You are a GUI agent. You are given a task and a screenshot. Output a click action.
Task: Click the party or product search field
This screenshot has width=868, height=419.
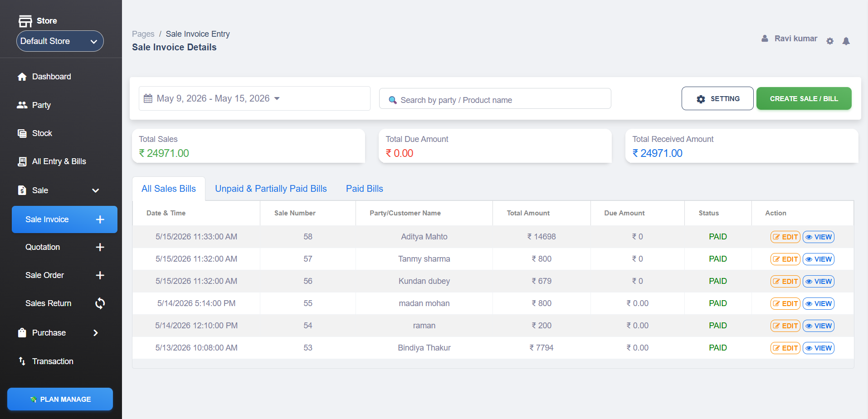(x=495, y=99)
